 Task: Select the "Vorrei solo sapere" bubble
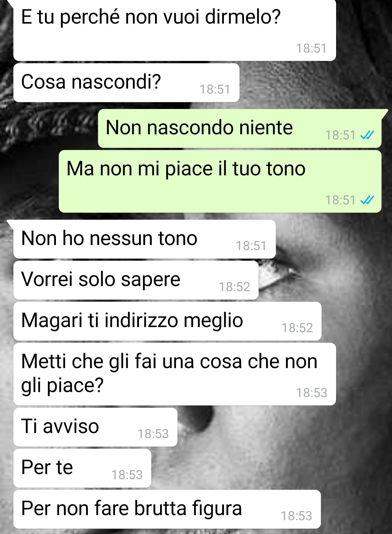[136, 280]
